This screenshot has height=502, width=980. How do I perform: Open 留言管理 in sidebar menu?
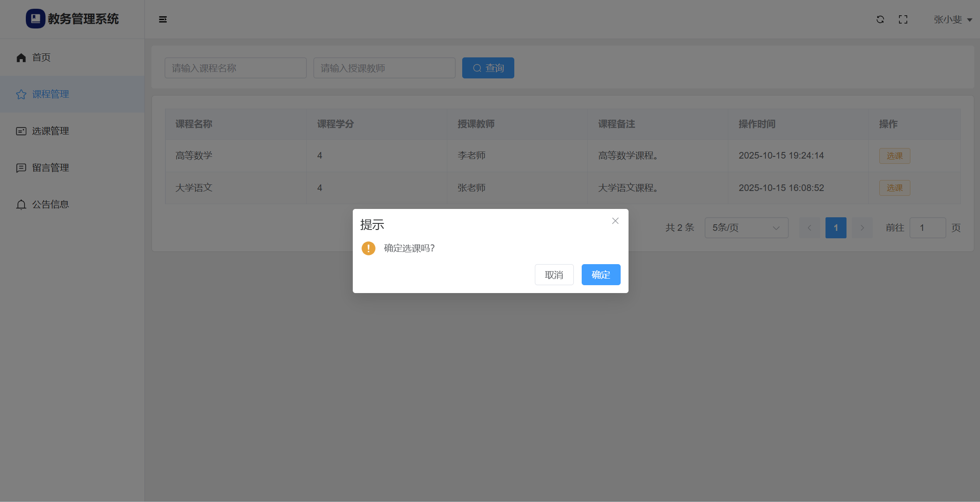[x=50, y=168]
